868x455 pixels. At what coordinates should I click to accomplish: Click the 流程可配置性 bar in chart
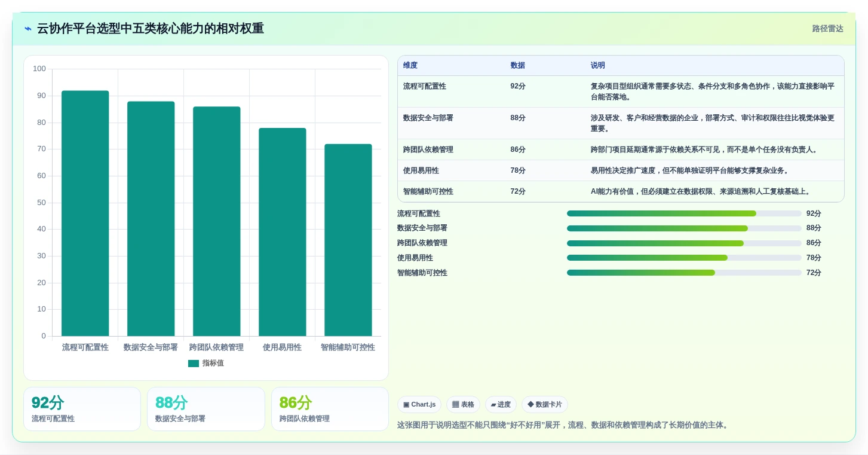tap(85, 213)
